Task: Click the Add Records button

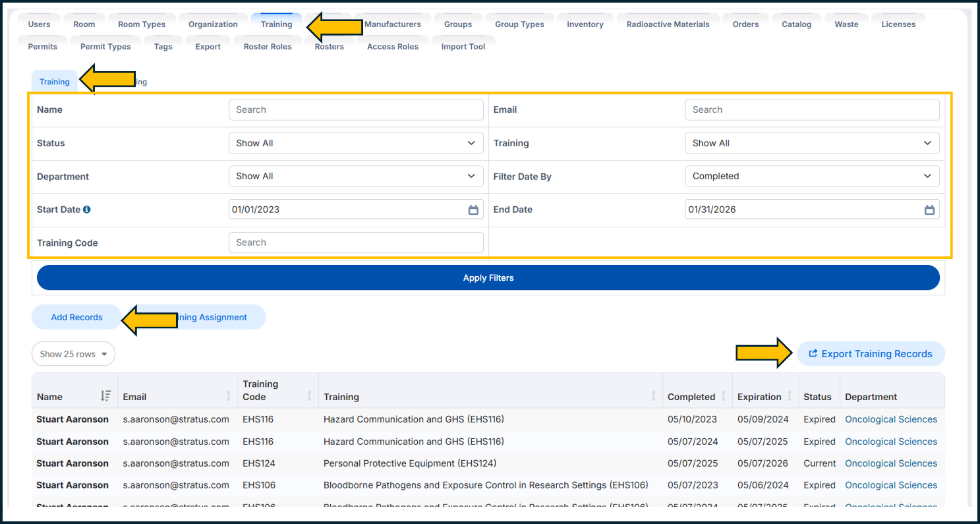Action: pos(76,317)
